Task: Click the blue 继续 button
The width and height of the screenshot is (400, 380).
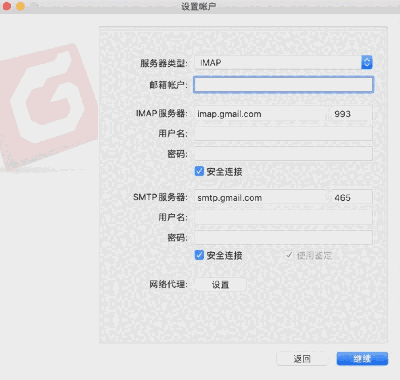Action: tap(362, 359)
